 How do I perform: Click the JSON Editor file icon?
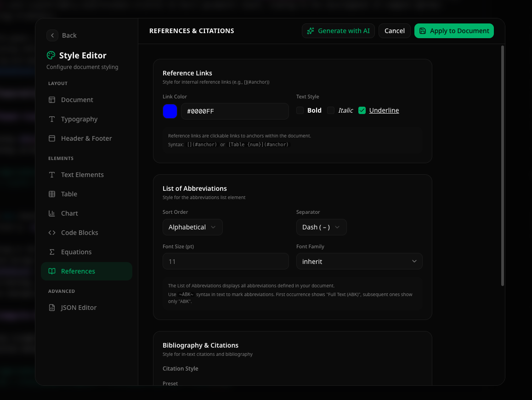[52, 308]
